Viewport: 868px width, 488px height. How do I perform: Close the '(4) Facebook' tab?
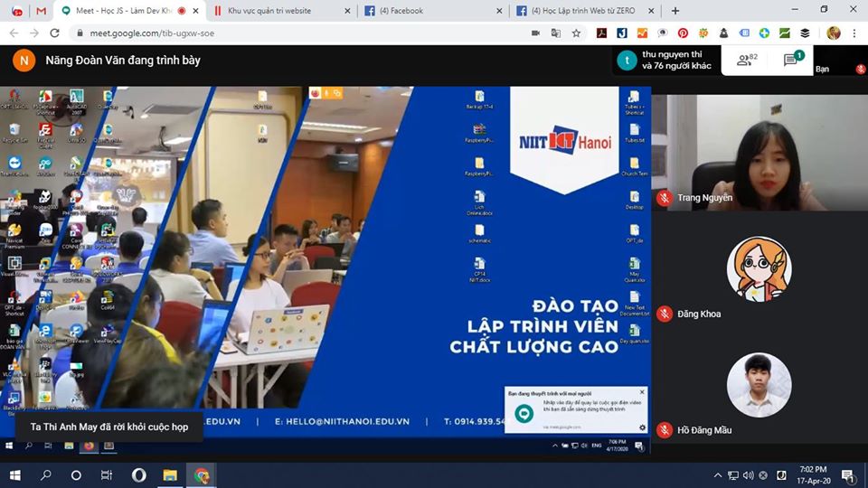(499, 11)
